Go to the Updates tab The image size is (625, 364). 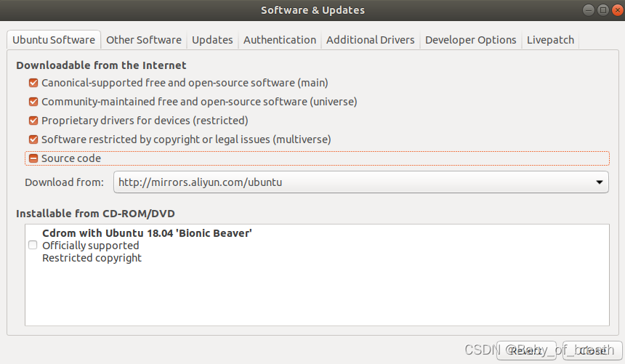[x=212, y=40]
